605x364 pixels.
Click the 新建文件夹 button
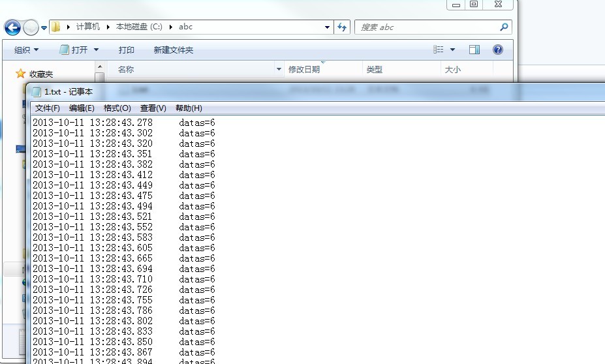pyautogui.click(x=174, y=50)
